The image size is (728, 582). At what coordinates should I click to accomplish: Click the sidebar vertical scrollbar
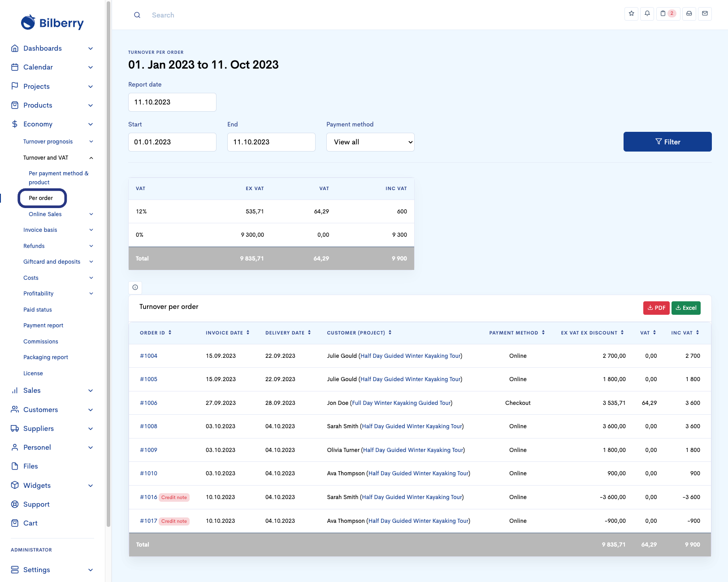coord(108,269)
